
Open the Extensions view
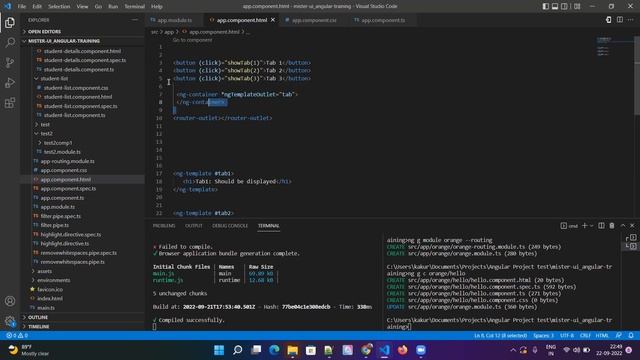click(10, 102)
